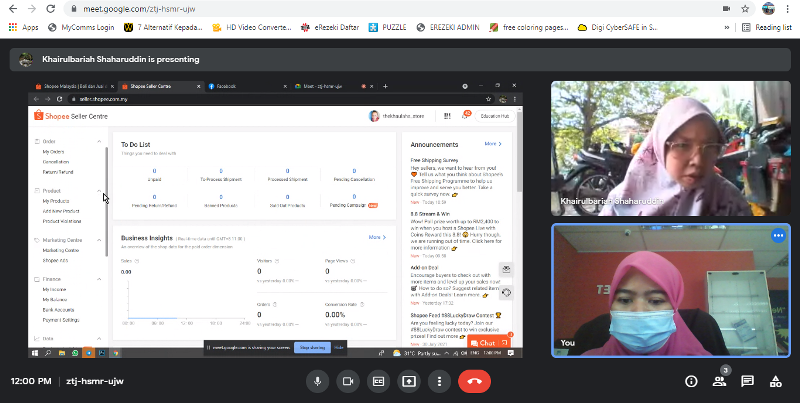
Task: Open the Chrome Reading list
Action: point(767,28)
